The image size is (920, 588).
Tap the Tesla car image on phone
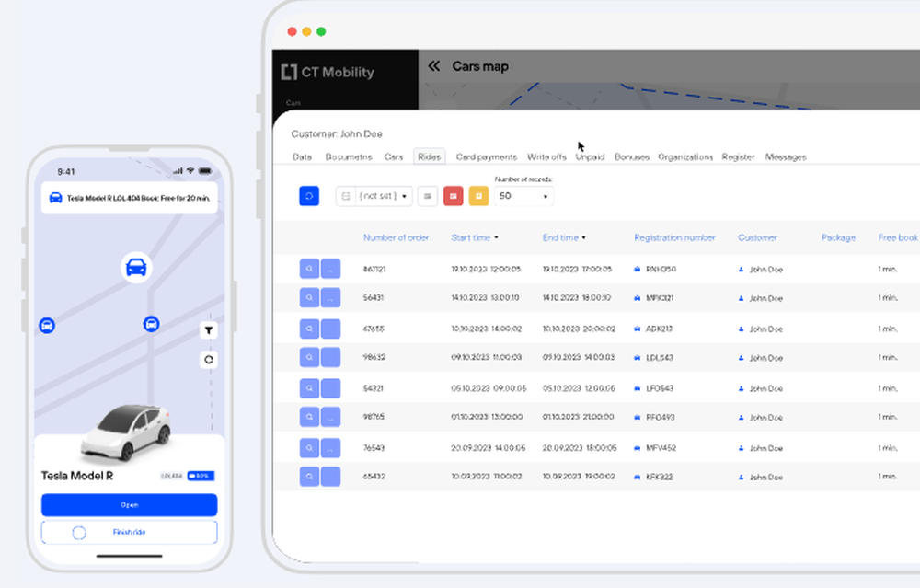click(x=127, y=432)
